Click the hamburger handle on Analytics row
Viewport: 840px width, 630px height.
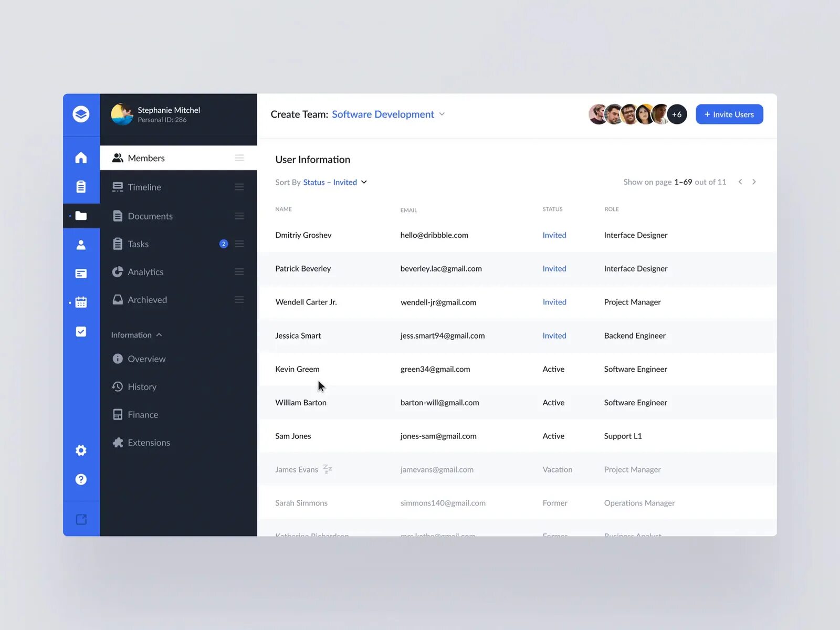pyautogui.click(x=239, y=272)
